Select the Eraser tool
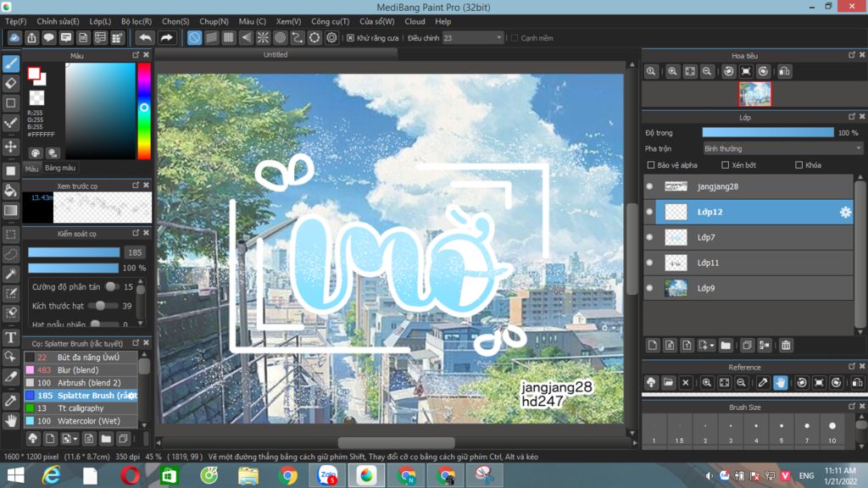Viewport: 868px width, 488px height. [x=10, y=84]
